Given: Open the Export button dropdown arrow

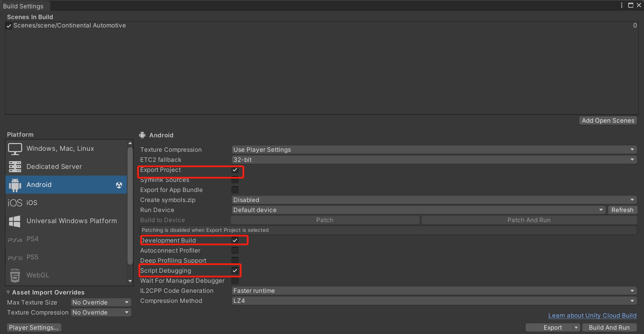Looking at the screenshot, I should [576, 328].
